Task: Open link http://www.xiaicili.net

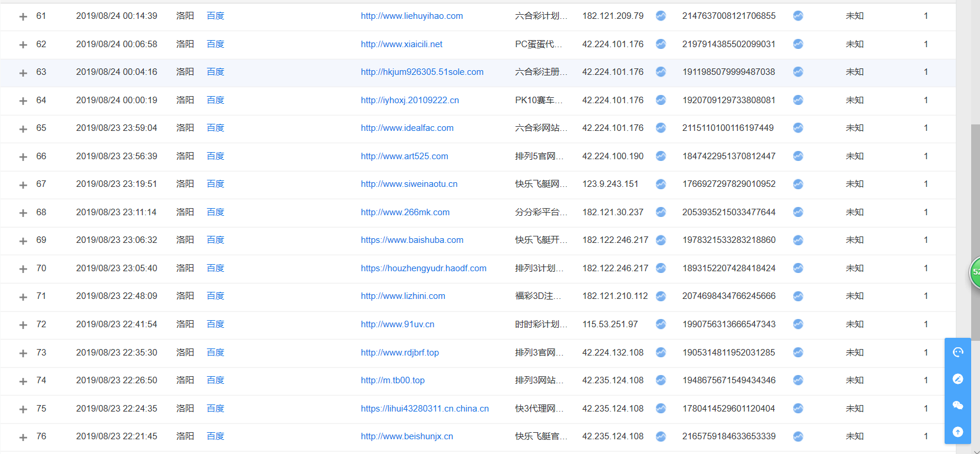Action: (x=401, y=44)
